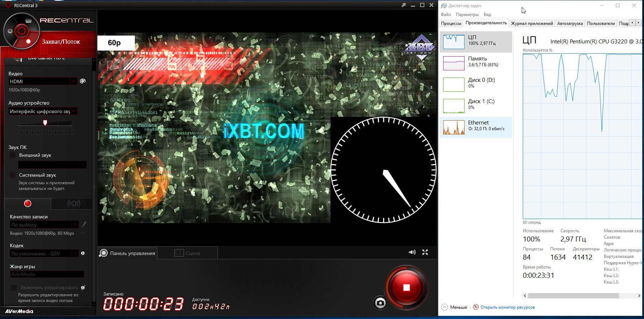Image resolution: width=644 pixels, height=319 pixels.
Task: Click the Task Manager title bar icon
Action: (x=444, y=5)
